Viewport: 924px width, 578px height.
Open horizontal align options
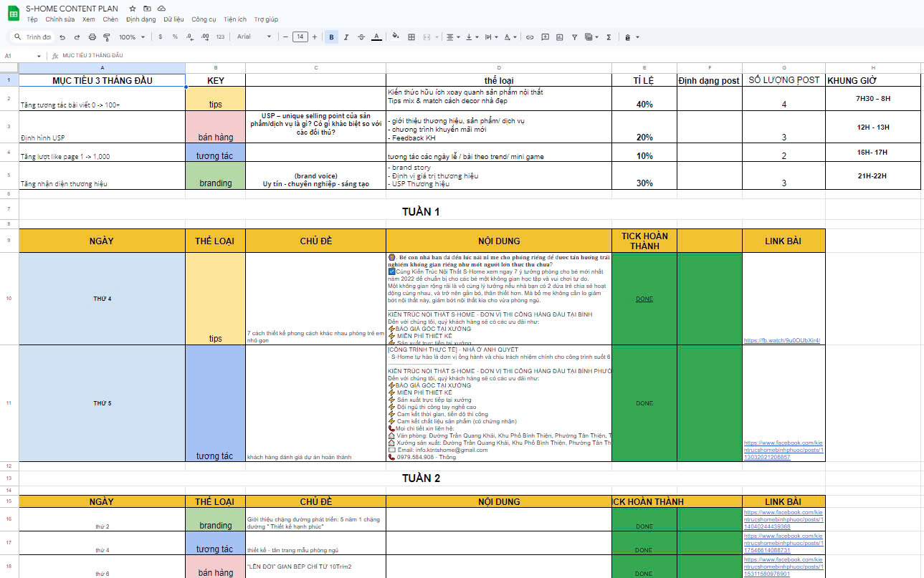(452, 37)
